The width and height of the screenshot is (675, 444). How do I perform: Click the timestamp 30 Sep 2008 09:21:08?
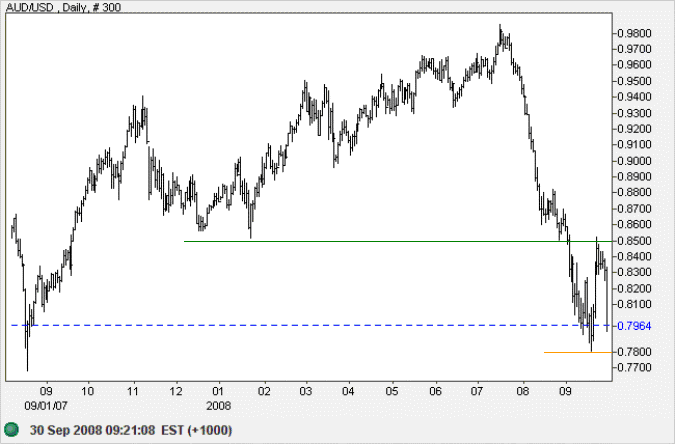click(92, 430)
